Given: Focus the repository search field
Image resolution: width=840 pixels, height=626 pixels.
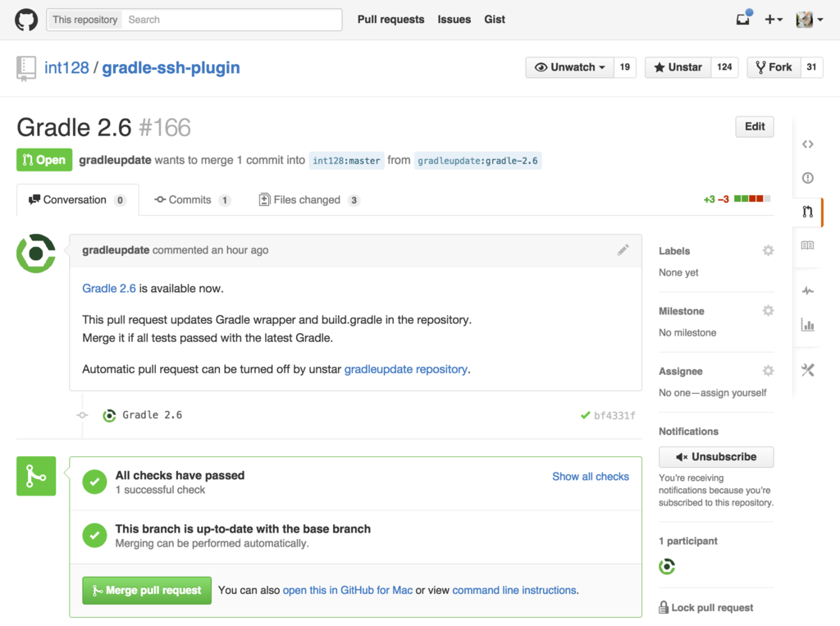Looking at the screenshot, I should coord(232,20).
